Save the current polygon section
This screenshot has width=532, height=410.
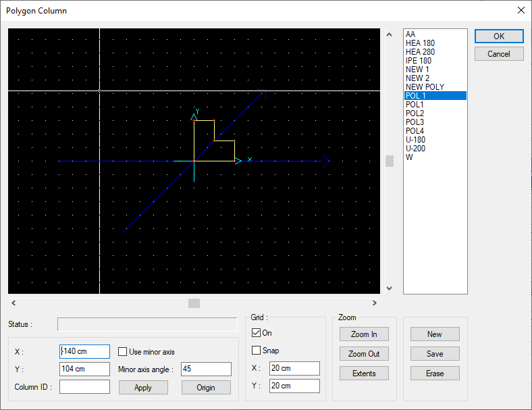point(435,354)
